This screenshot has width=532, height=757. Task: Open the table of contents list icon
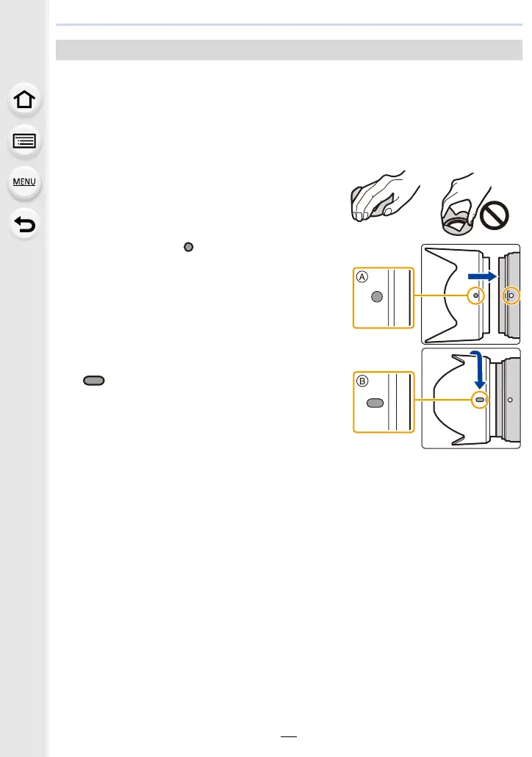[24, 141]
